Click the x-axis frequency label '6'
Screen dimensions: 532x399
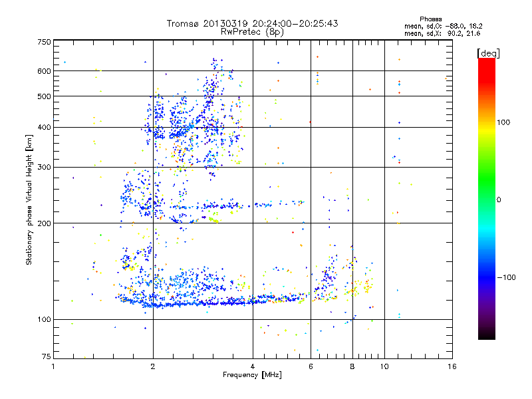pos(311,366)
